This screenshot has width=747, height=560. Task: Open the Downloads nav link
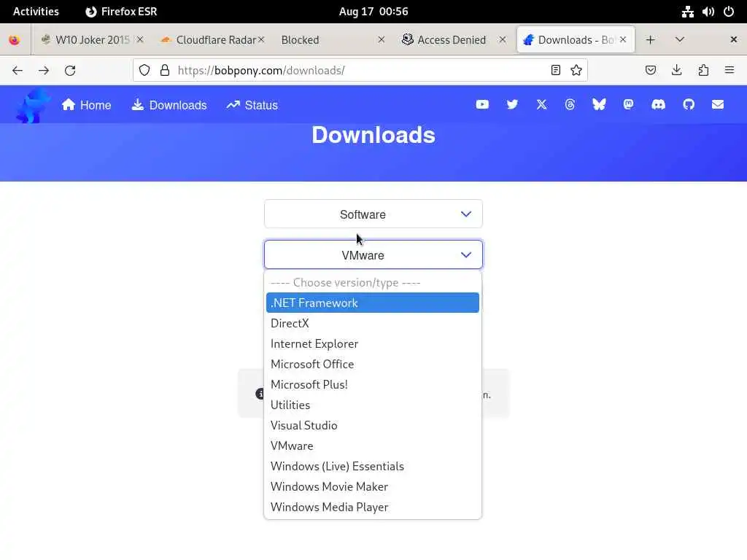[x=169, y=105]
